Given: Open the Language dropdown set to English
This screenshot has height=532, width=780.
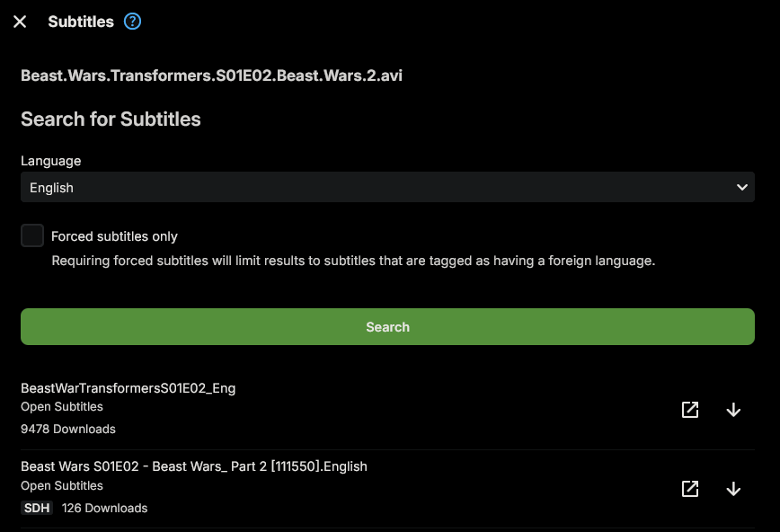Looking at the screenshot, I should point(386,188).
